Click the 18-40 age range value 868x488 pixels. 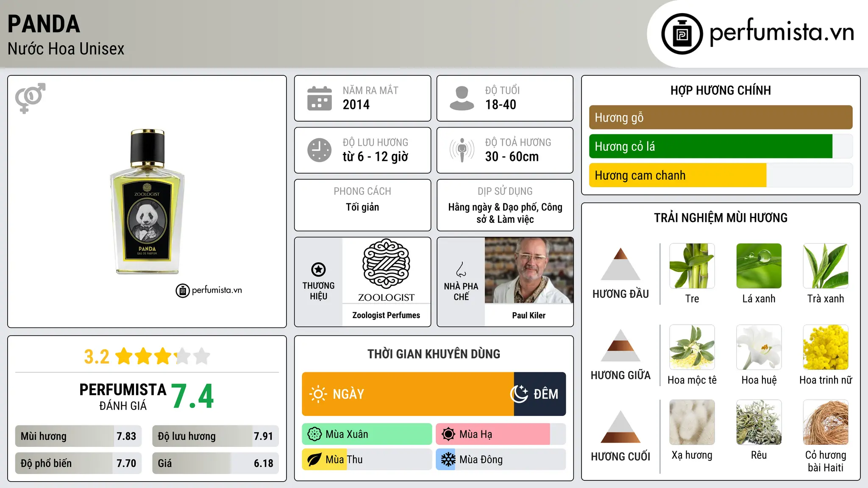(x=501, y=105)
